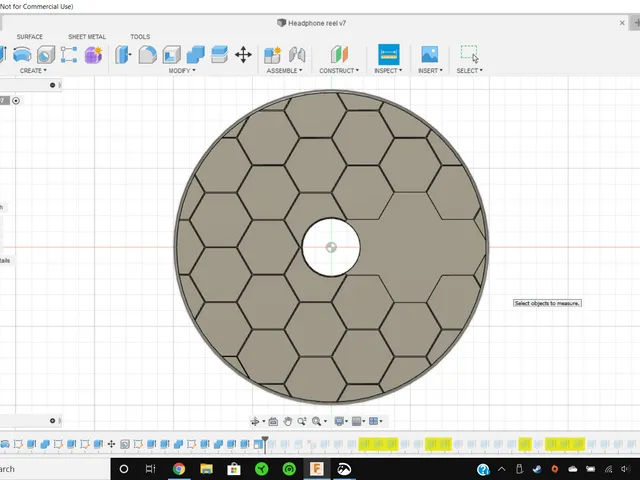Select the Press Pull tool
The height and width of the screenshot is (480, 640).
tap(123, 54)
